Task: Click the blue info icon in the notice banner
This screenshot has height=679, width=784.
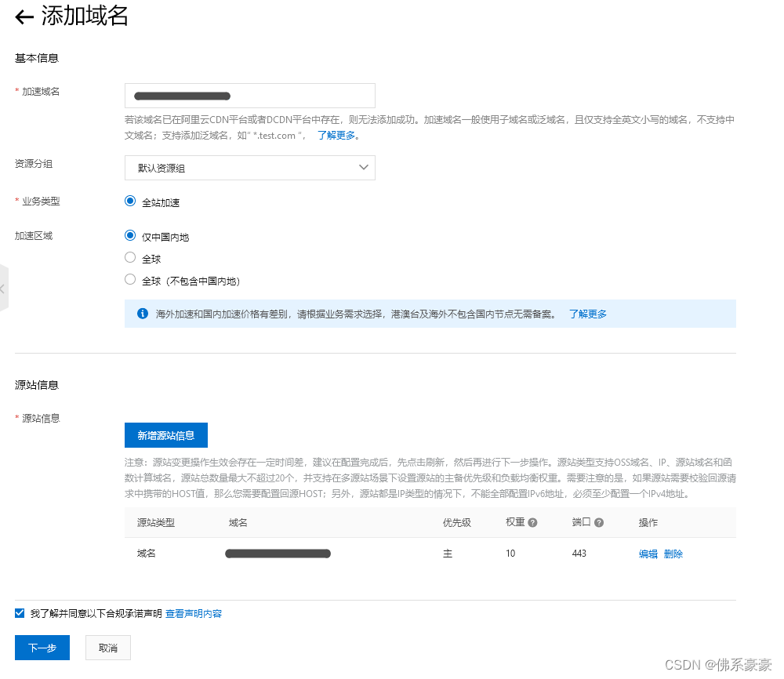Action: 141,313
